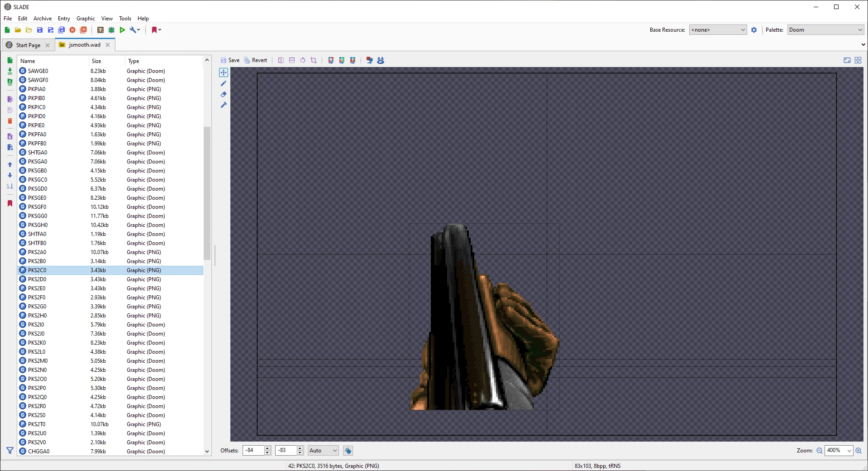
Task: Click the Import purple file icon in the sidebar
Action: coord(10,136)
